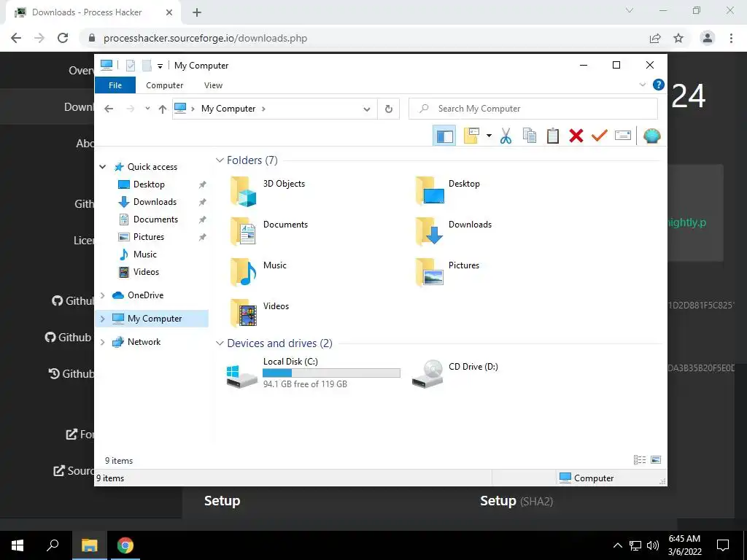Screen dimensions: 747x560
Task: Open dropdown arrow beside folder options icon
Action: coord(489,136)
